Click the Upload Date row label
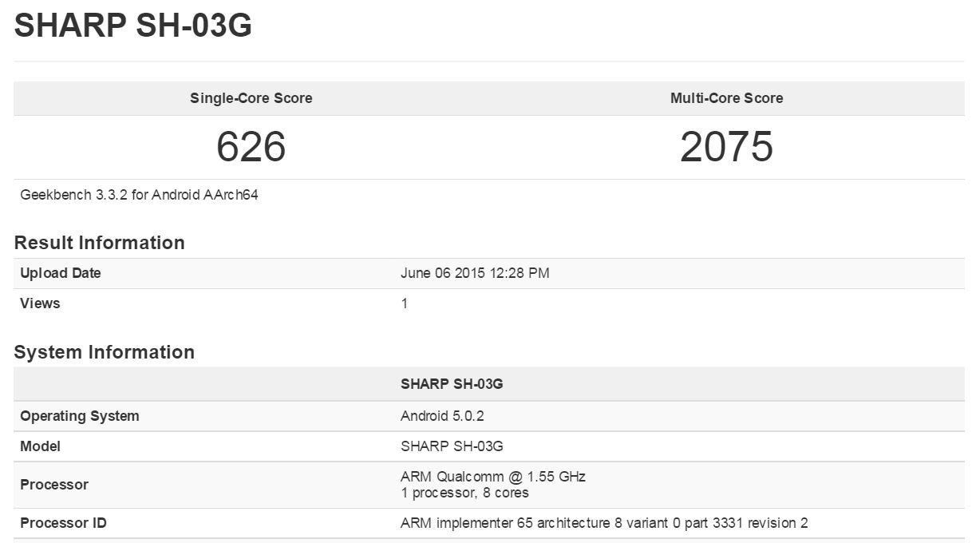980x543 pixels. [x=61, y=273]
